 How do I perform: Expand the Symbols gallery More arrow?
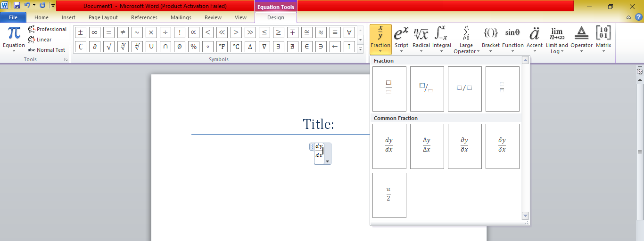tap(361, 49)
